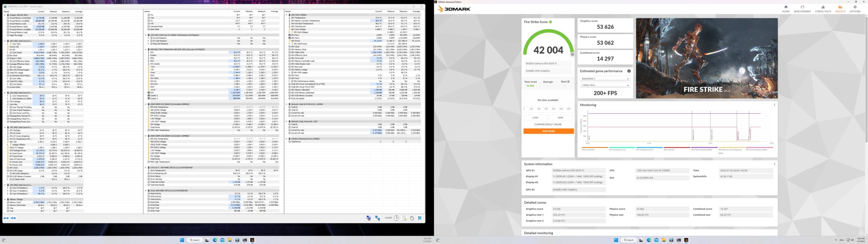Open the 3DMark HOME page icon

click(x=786, y=7)
